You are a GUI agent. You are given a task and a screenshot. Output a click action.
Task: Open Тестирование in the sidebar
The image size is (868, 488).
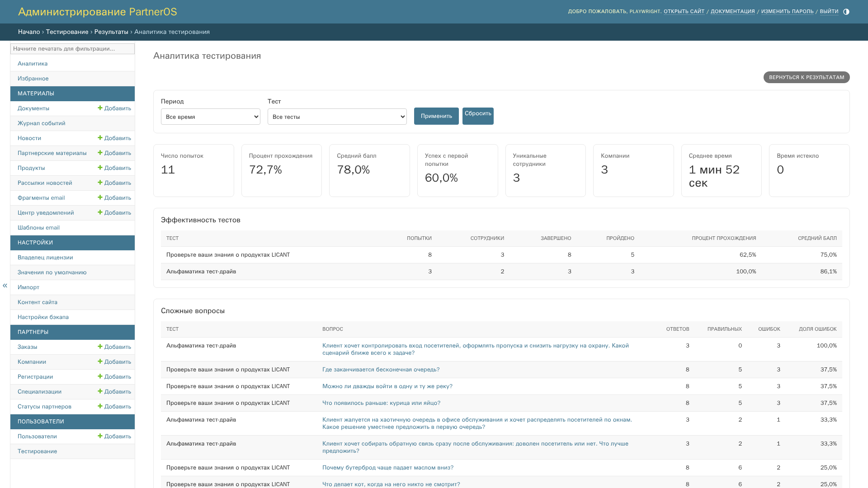click(x=38, y=451)
